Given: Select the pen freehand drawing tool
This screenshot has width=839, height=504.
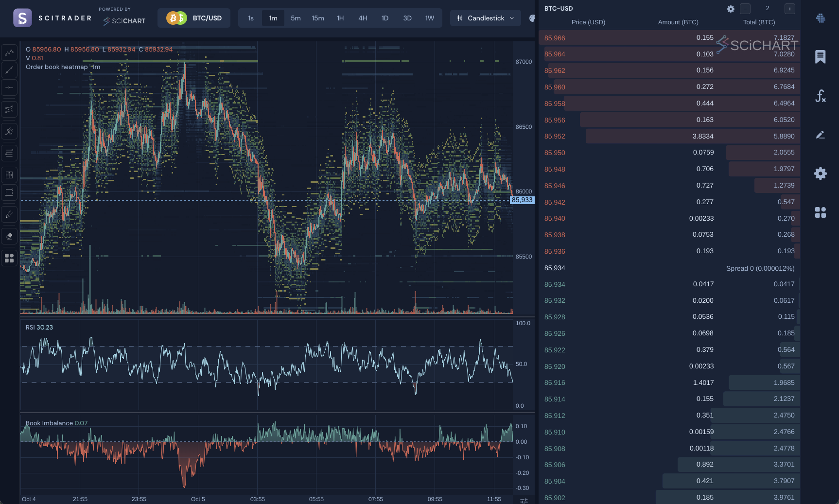Looking at the screenshot, I should 9,214.
